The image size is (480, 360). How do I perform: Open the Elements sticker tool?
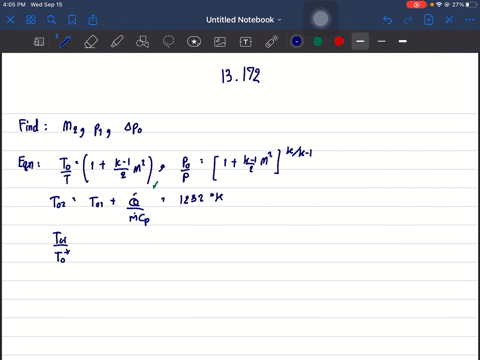pos(194,42)
